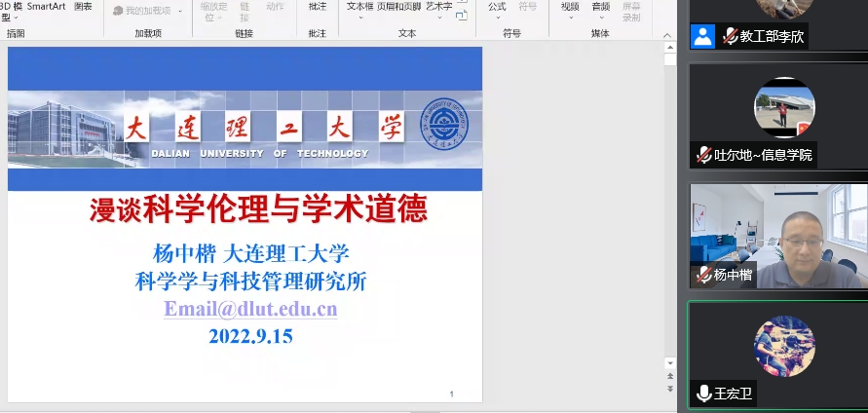This screenshot has height=413, width=868.
Task: Click active microphone icon of 王宏卫
Action: 703,394
